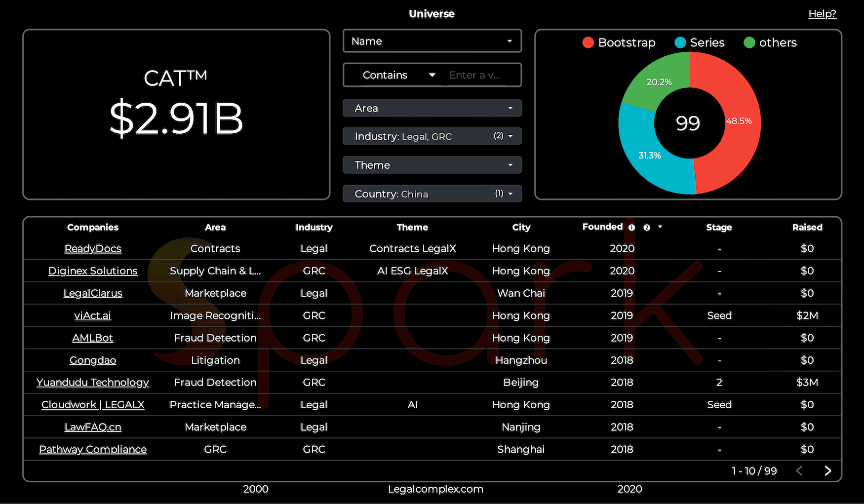
Task: Go to next page of results
Action: coord(827,471)
